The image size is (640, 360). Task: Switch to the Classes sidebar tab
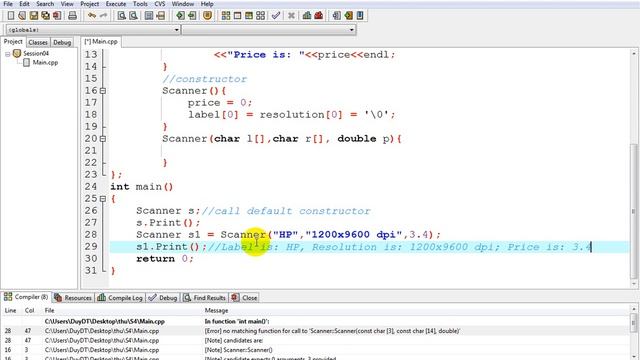(x=38, y=42)
